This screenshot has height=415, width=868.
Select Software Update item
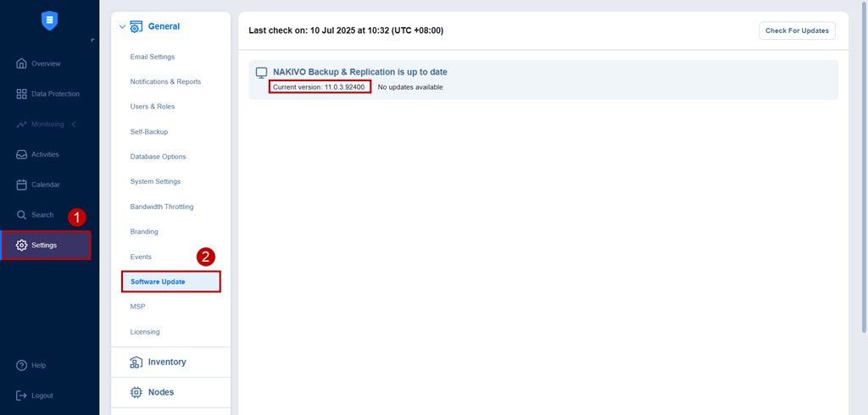point(171,282)
